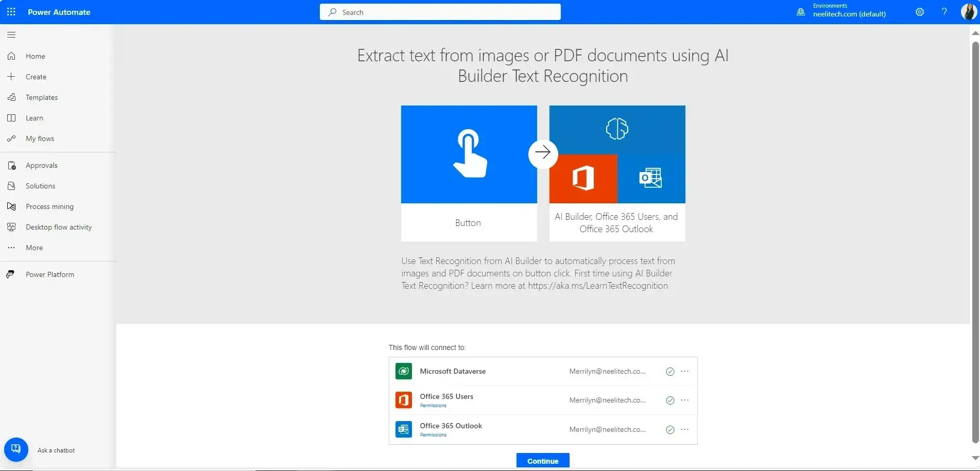
Task: Click the Microsoft Dataverse connection checkmark
Action: tap(670, 372)
